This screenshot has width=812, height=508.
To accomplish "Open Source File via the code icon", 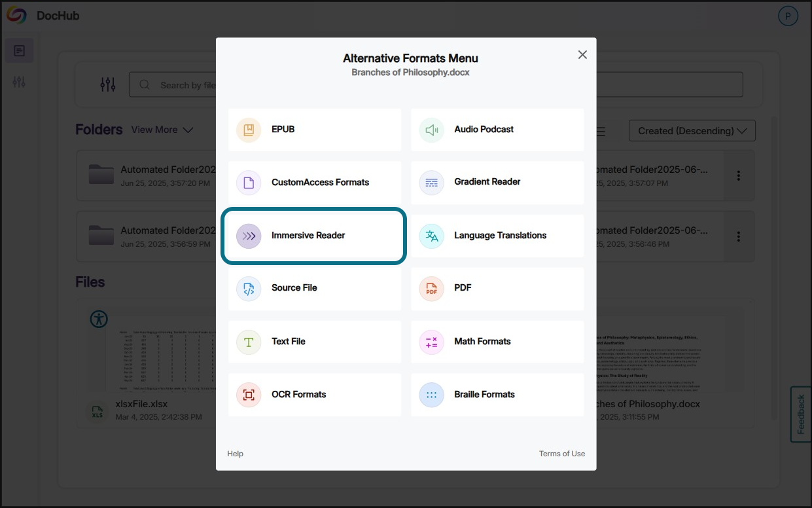I will click(x=247, y=288).
